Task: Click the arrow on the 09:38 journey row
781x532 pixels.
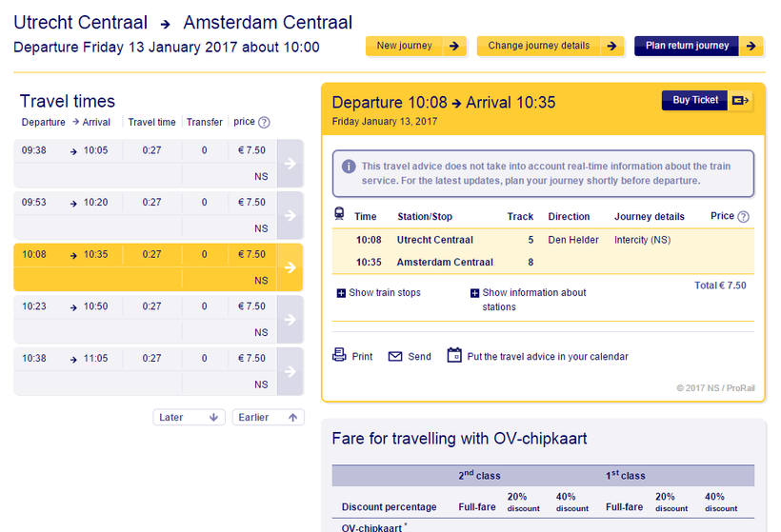Action: click(x=290, y=163)
